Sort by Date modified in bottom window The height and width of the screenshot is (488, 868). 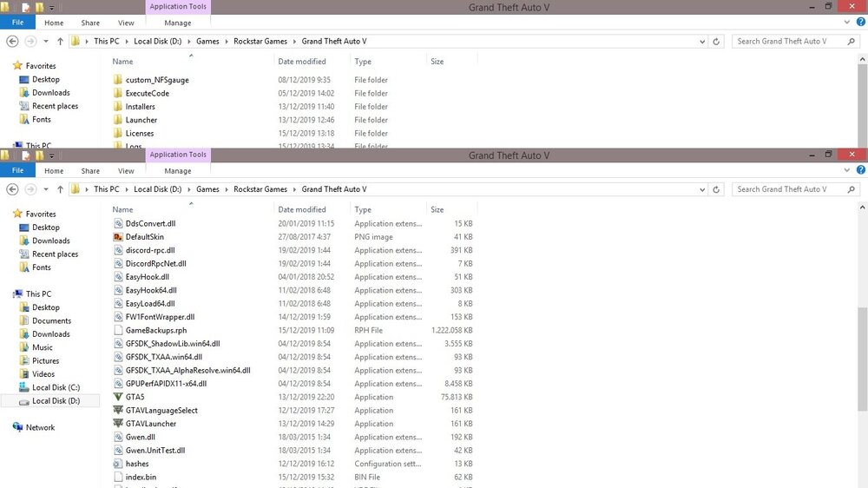point(302,209)
